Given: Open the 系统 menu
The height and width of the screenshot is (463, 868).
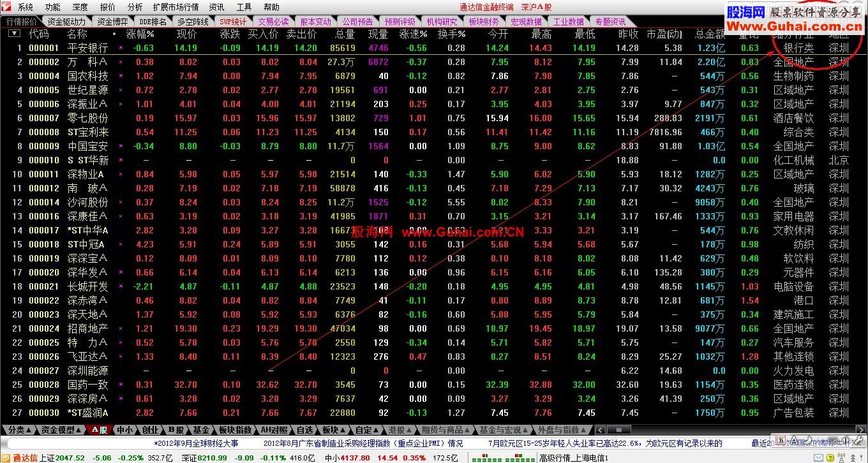Looking at the screenshot, I should point(26,7).
